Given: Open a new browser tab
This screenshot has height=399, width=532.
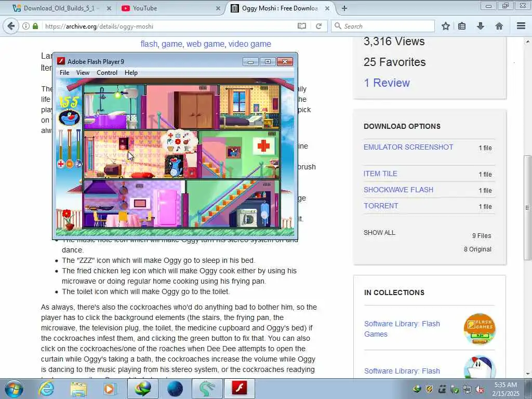Looking at the screenshot, I should (344, 8).
